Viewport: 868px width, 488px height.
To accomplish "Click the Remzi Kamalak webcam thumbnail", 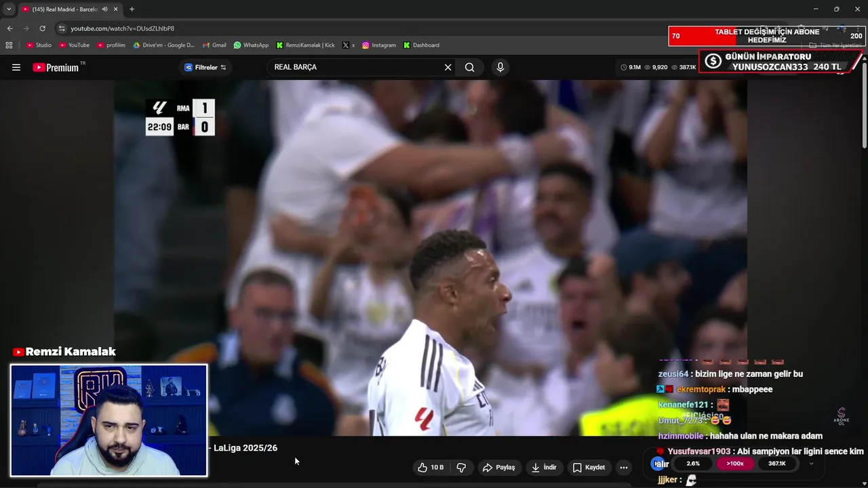I will 108,420.
